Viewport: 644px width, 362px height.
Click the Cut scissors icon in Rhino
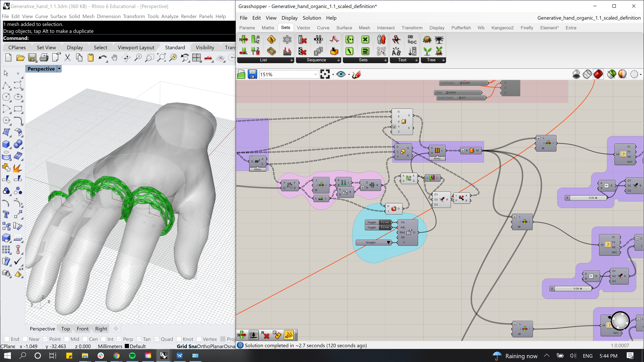coord(67,58)
